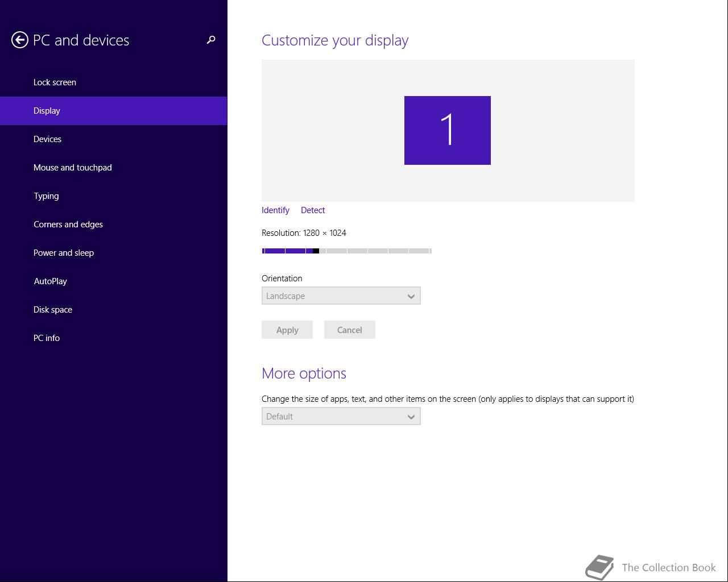View the PC info page
The image size is (728, 582).
pos(114,338)
